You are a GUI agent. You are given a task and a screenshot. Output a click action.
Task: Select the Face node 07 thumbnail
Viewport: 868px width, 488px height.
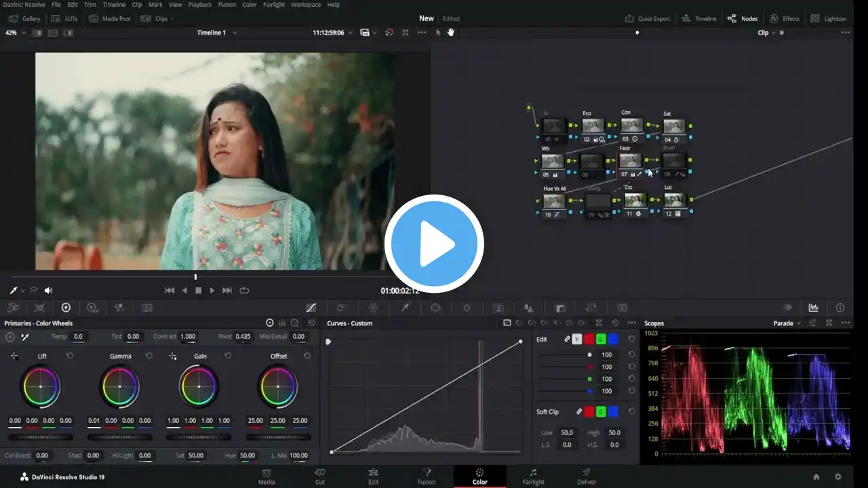[630, 161]
